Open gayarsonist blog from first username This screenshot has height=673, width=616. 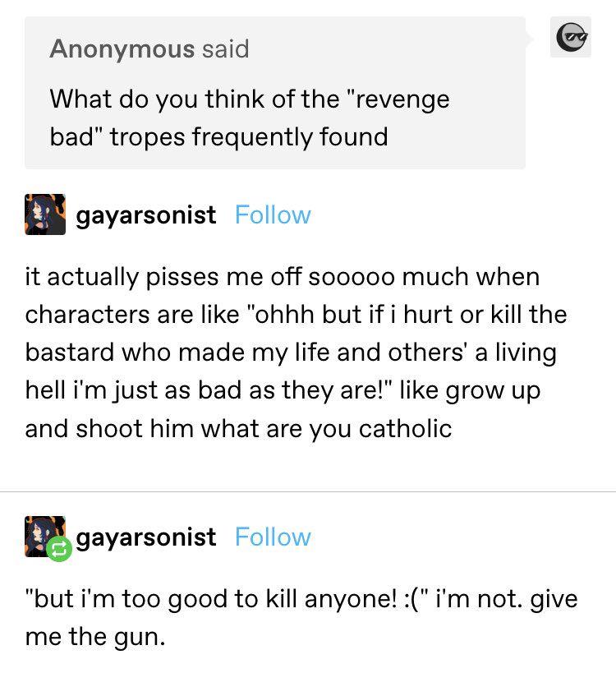tap(146, 215)
